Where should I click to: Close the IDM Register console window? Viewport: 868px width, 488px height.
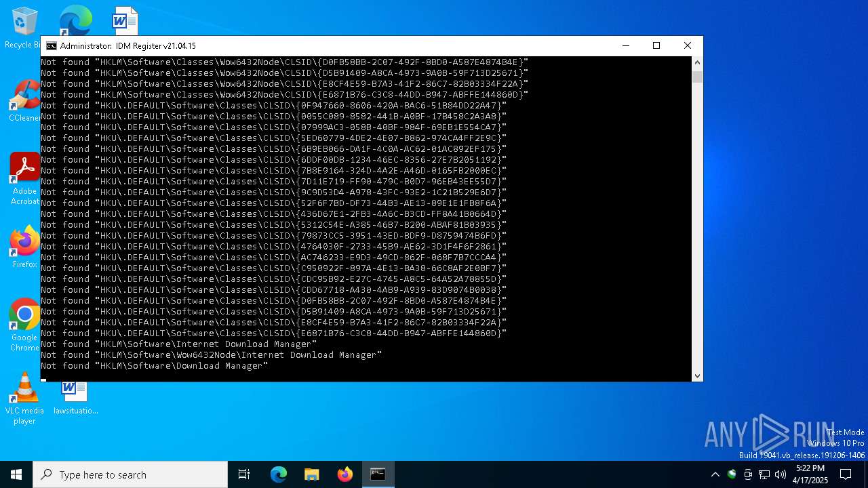[688, 46]
